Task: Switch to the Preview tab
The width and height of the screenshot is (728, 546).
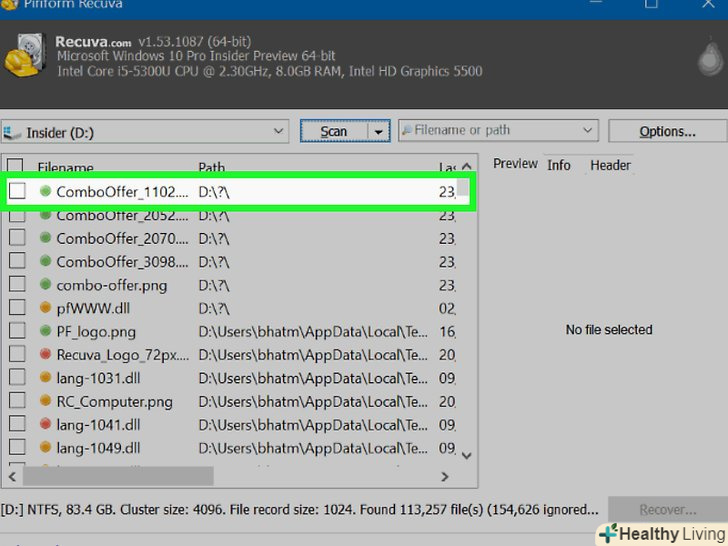Action: pos(515,164)
